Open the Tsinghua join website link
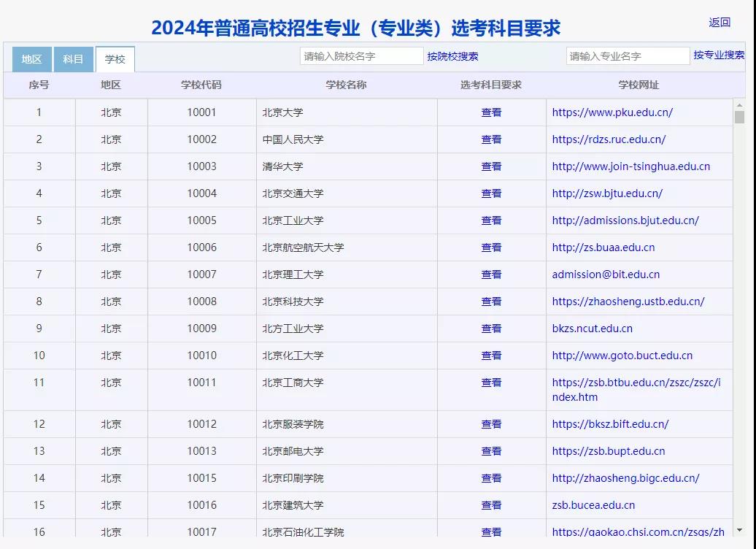Viewport: 756px width, 549px height. point(630,166)
